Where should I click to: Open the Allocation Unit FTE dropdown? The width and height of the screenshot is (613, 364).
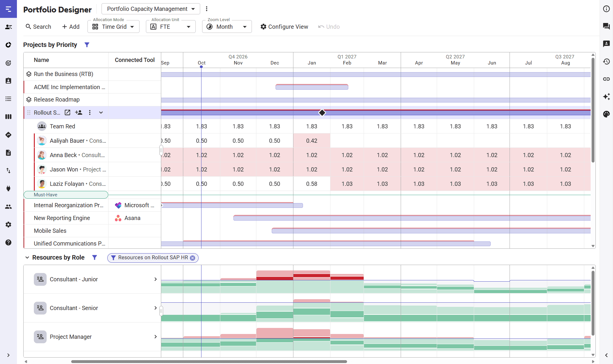click(x=170, y=27)
